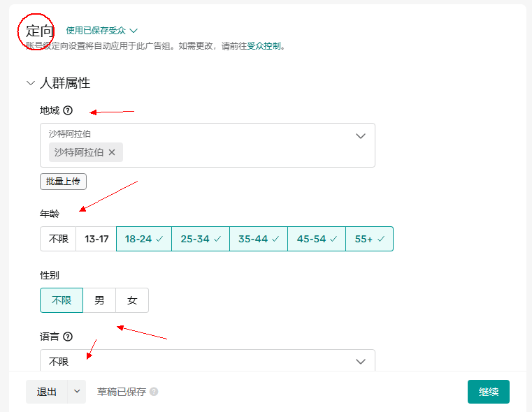Select the 13-17 age range
The height and width of the screenshot is (412, 532).
pos(96,239)
